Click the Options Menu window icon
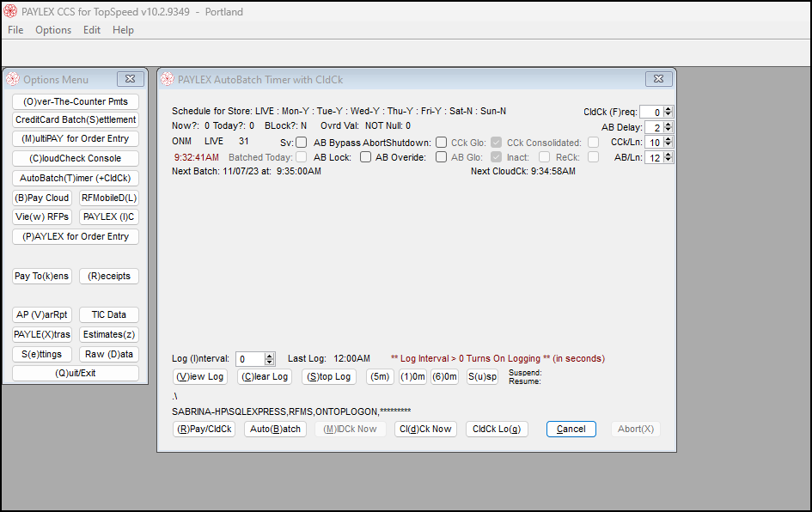 pos(12,79)
